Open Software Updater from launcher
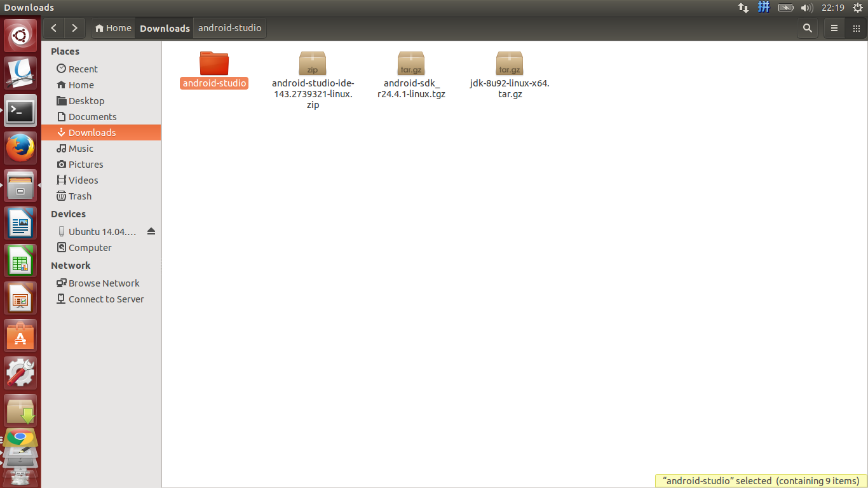The image size is (868, 488). tap(20, 410)
